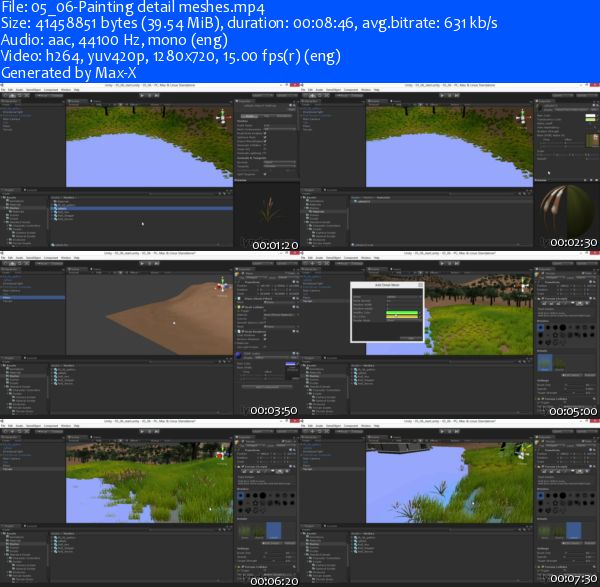The image size is (600, 587).
Task: Select the Move tool in the 00:01:20 frame toolbar
Action: [x=12, y=95]
